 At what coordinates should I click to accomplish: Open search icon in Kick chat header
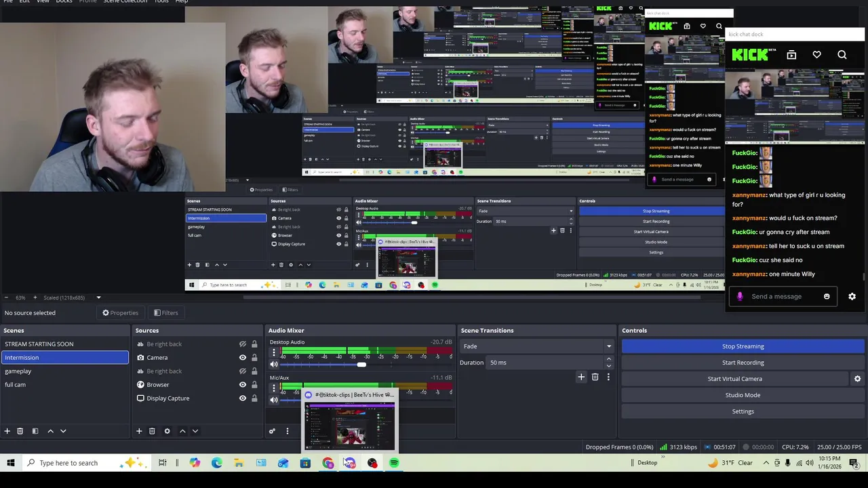pyautogui.click(x=842, y=55)
